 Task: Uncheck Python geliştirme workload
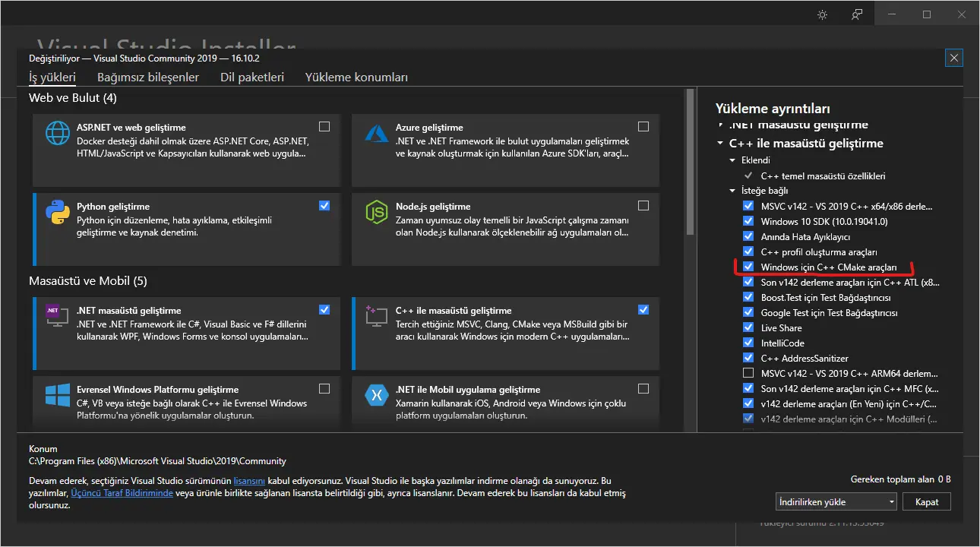tap(324, 206)
